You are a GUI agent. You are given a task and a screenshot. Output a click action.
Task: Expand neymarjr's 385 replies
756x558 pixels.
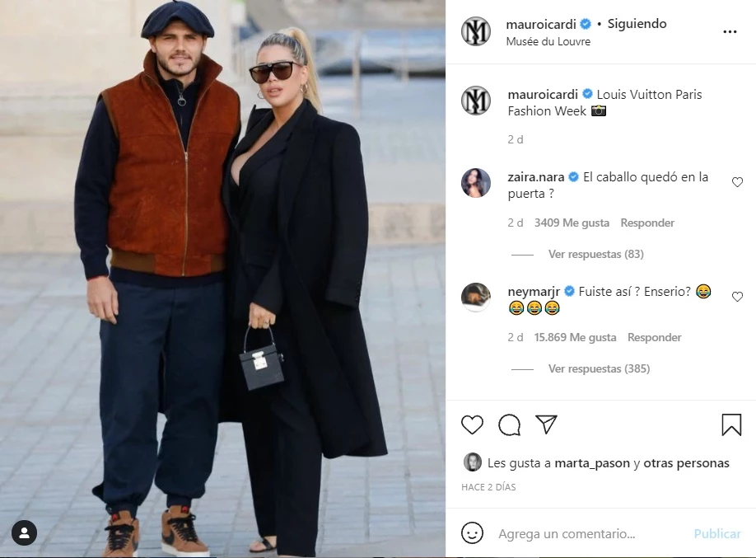point(599,368)
